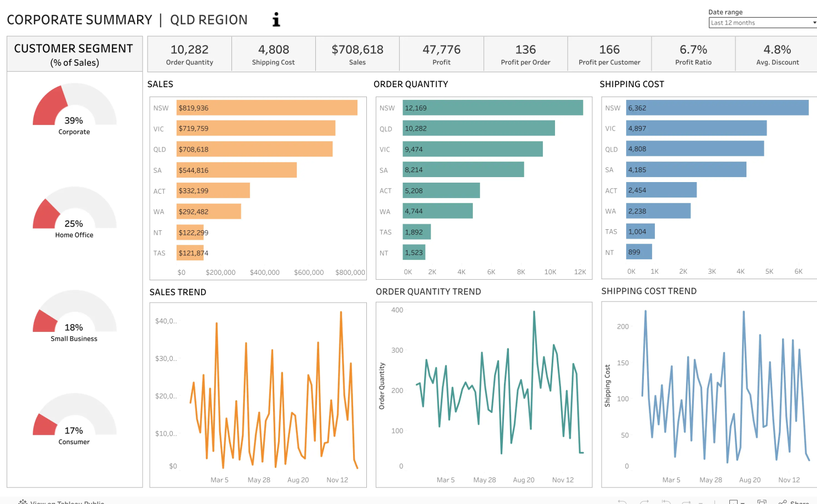817x504 pixels.
Task: Click the ORDER QUANTITY TREND title
Action: (428, 291)
